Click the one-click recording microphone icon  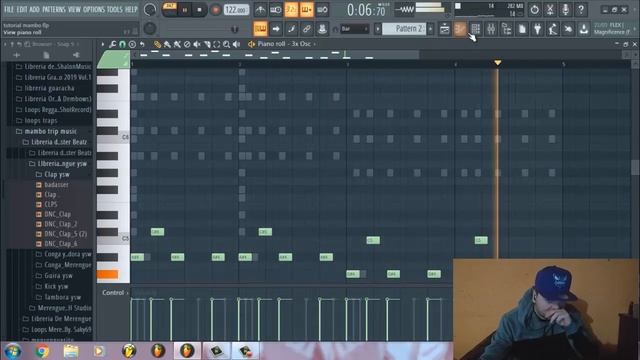(x=565, y=9)
